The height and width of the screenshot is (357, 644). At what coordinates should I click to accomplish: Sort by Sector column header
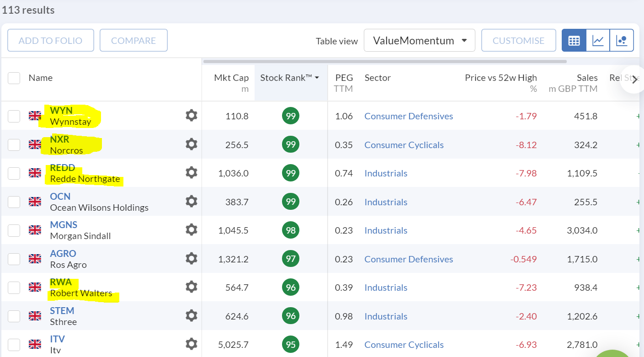378,78
